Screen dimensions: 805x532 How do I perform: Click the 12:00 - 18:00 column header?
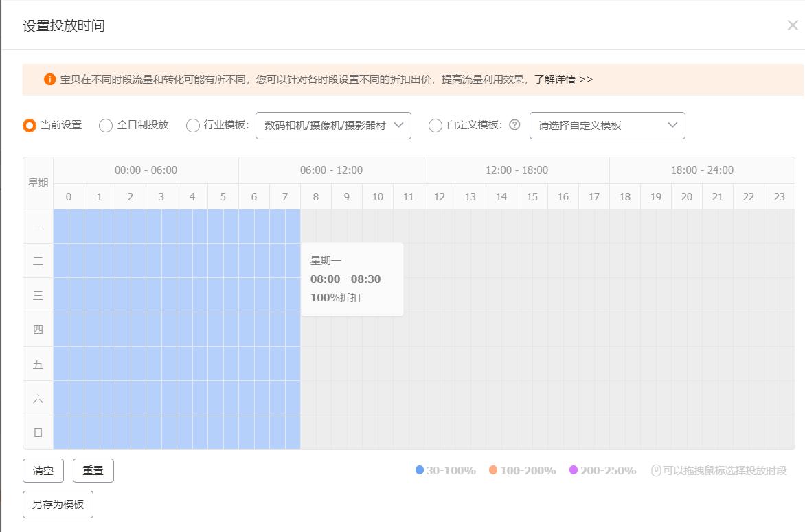[516, 170]
